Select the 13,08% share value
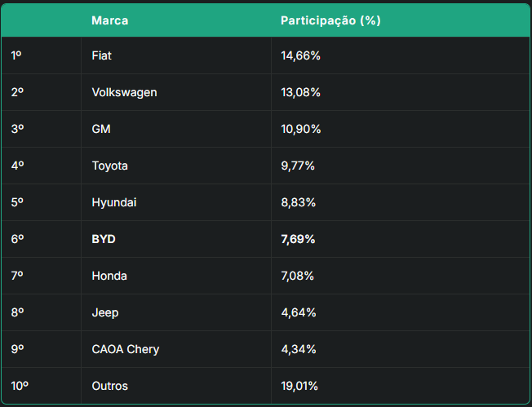Image resolution: width=532 pixels, height=407 pixels. coord(300,92)
